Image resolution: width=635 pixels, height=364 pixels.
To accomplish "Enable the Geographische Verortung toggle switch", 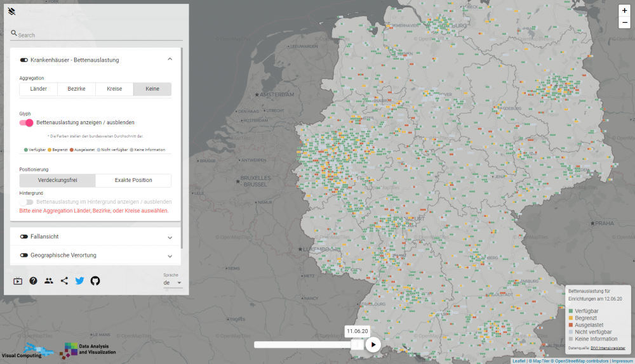I will coord(24,255).
